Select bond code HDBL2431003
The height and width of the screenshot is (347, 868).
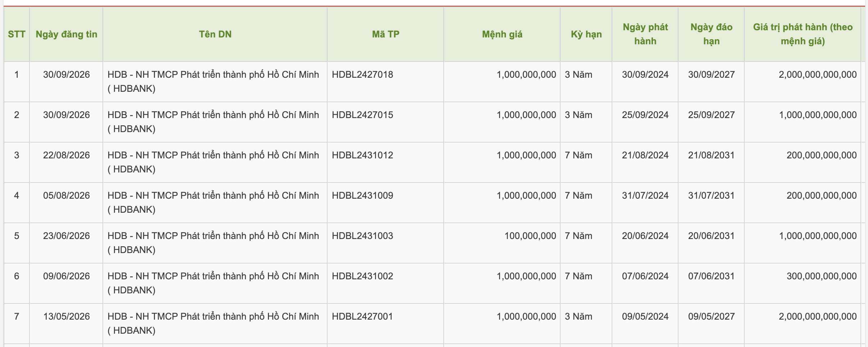click(362, 236)
